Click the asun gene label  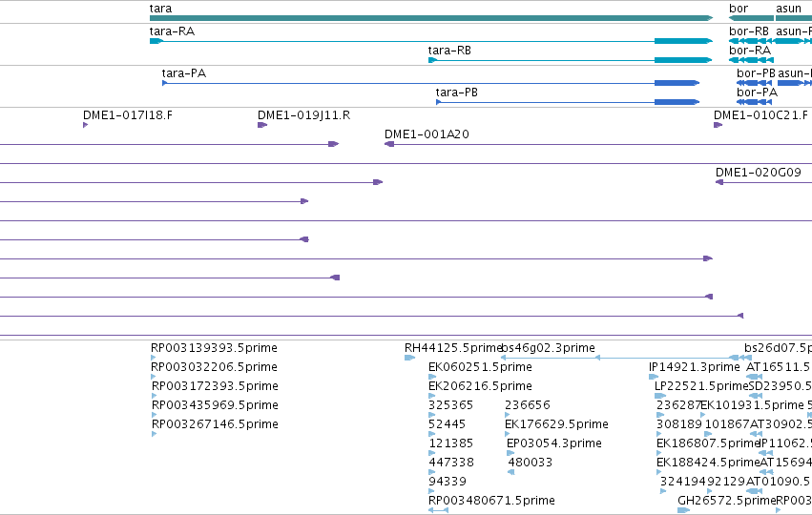(x=788, y=9)
